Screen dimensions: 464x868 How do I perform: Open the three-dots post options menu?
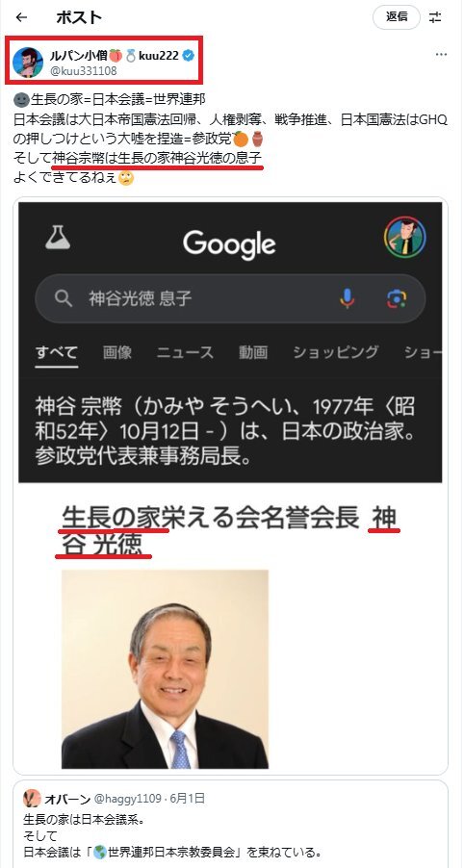[x=441, y=54]
